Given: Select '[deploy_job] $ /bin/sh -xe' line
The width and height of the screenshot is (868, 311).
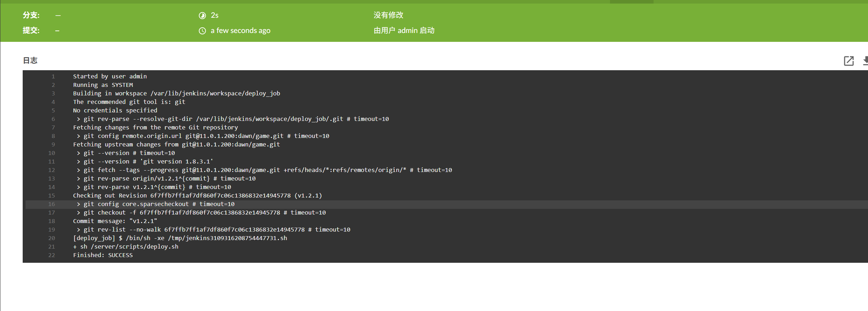Looking at the screenshot, I should point(180,238).
